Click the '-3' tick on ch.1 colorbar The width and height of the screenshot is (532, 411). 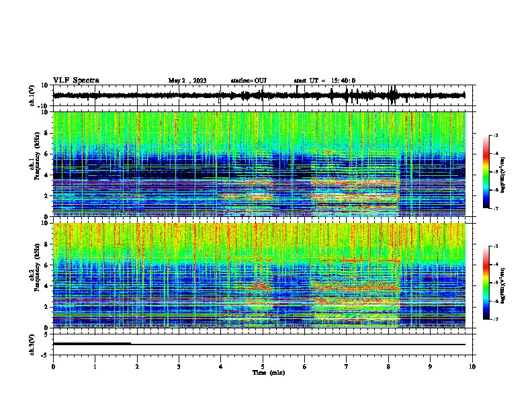pyautogui.click(x=495, y=135)
